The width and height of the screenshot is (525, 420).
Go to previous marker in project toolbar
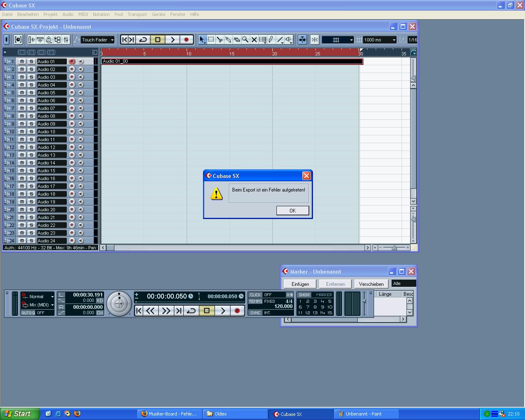pos(124,40)
